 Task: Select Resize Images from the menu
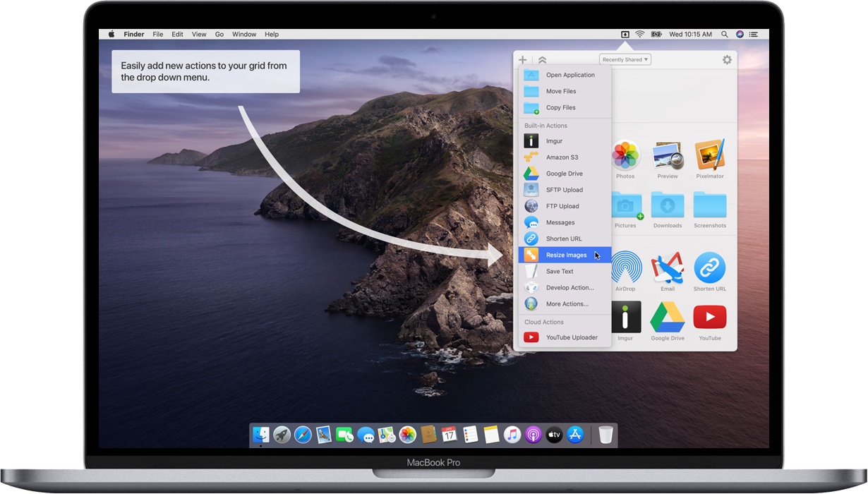[x=565, y=255]
